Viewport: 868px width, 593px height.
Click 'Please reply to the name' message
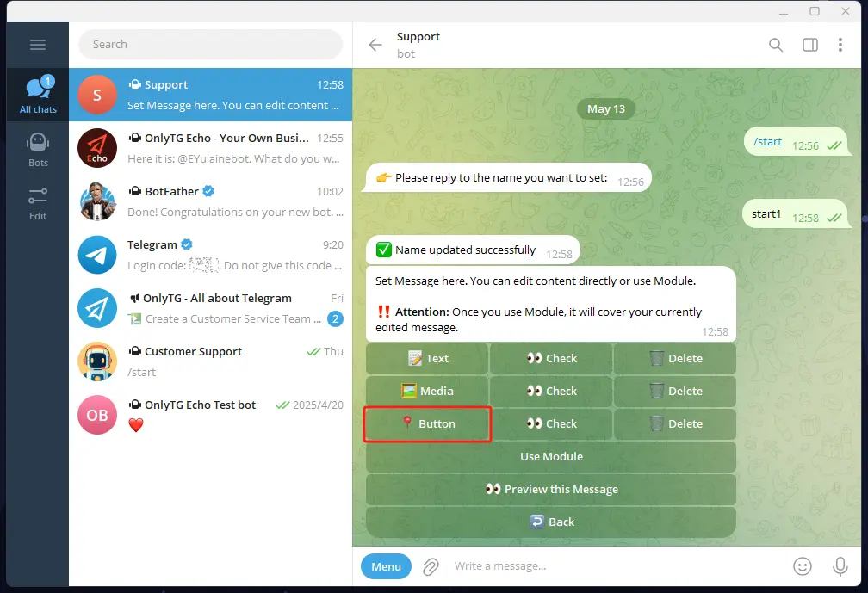(x=508, y=178)
